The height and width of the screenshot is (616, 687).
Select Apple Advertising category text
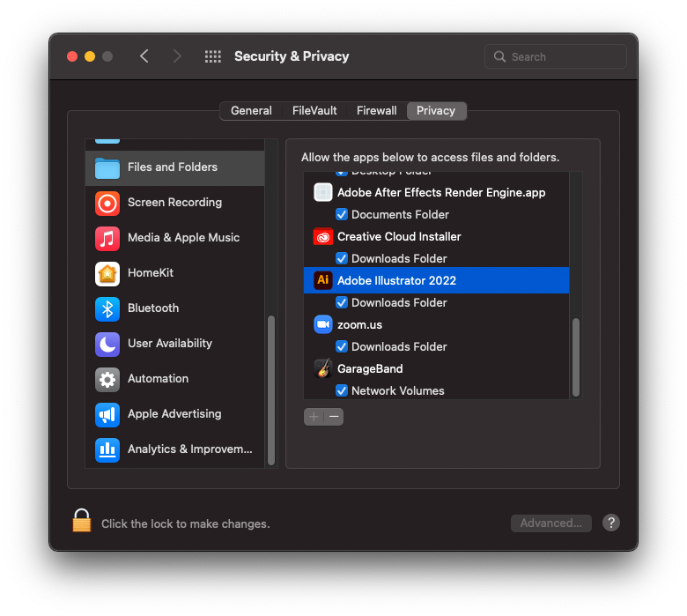[174, 414]
